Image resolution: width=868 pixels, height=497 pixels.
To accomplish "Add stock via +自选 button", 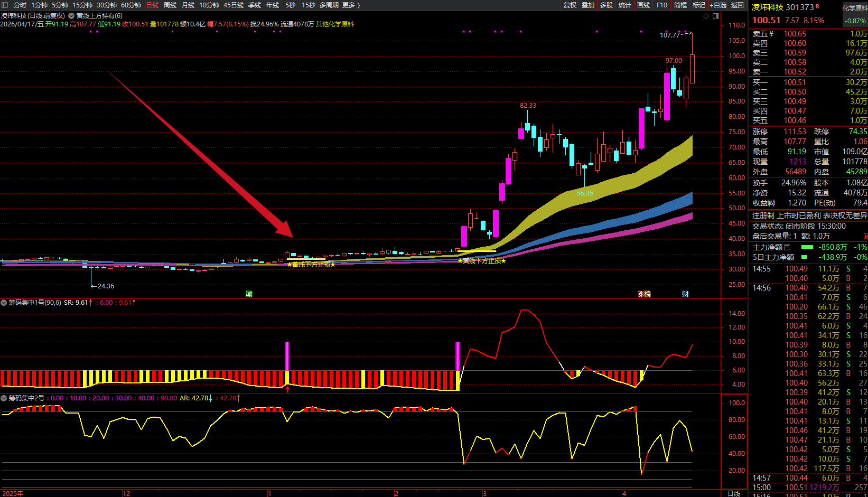I will click(x=718, y=5).
